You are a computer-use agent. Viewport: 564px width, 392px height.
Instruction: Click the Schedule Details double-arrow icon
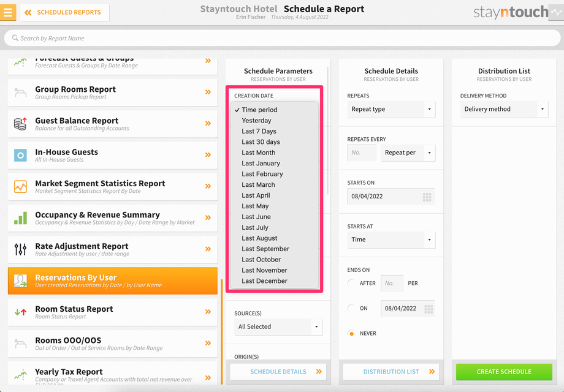[x=319, y=372]
